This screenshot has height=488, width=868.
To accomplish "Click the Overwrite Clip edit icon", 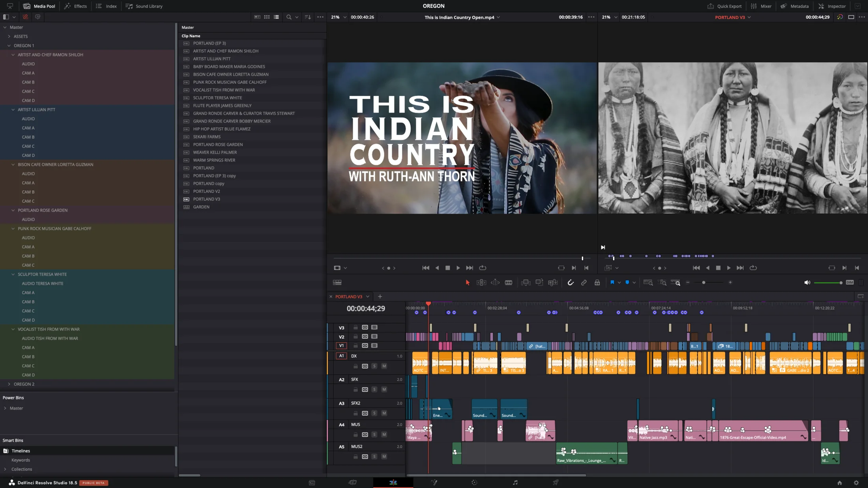I will pos(539,283).
